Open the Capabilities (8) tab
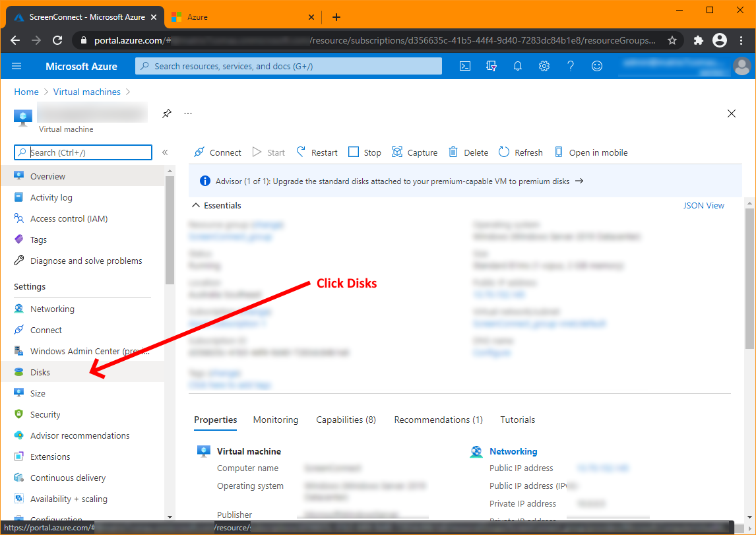 pos(346,420)
